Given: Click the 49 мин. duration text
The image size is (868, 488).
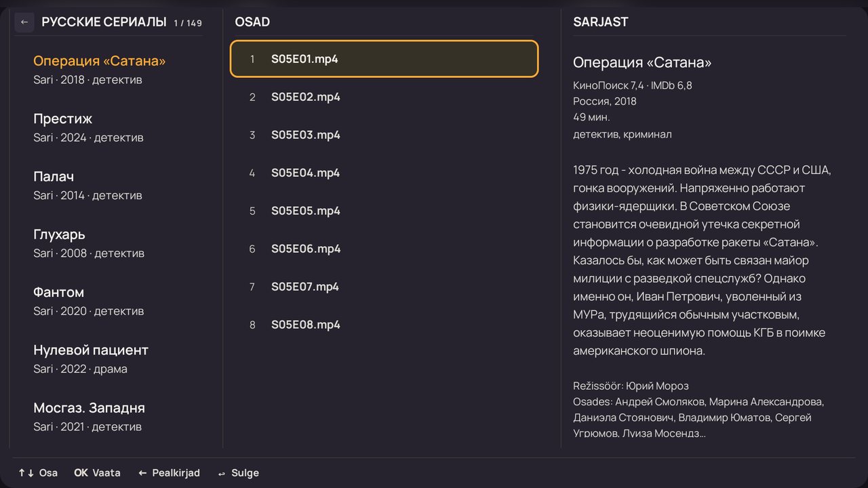Looking at the screenshot, I should click(591, 117).
